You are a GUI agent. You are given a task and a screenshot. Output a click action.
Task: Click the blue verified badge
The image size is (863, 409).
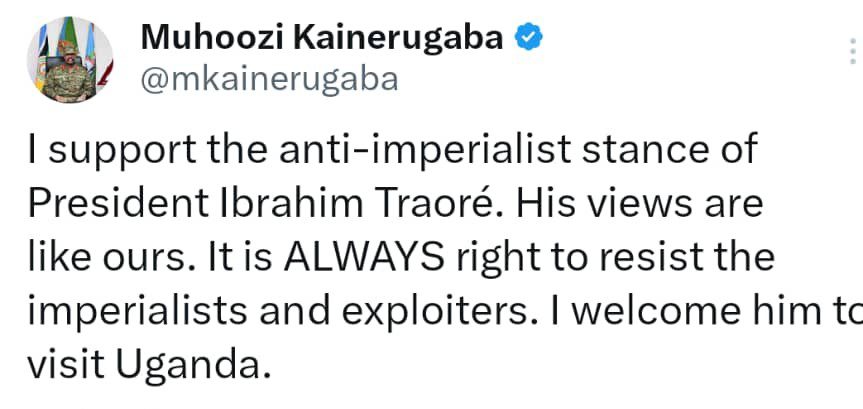[529, 37]
